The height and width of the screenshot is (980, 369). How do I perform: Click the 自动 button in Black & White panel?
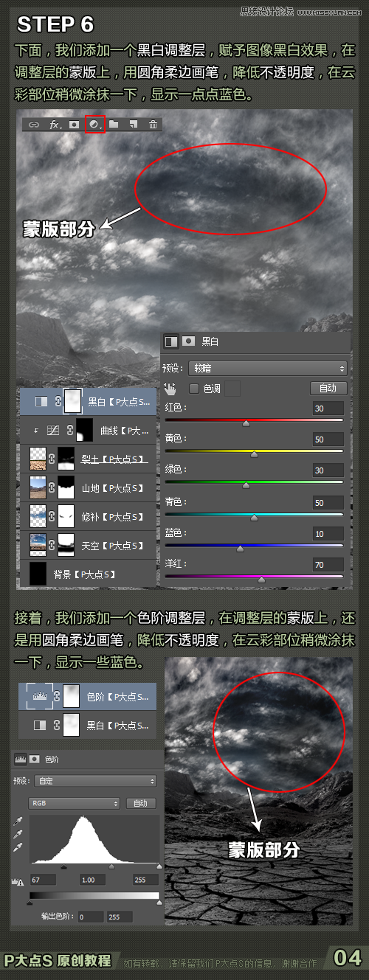328,388
